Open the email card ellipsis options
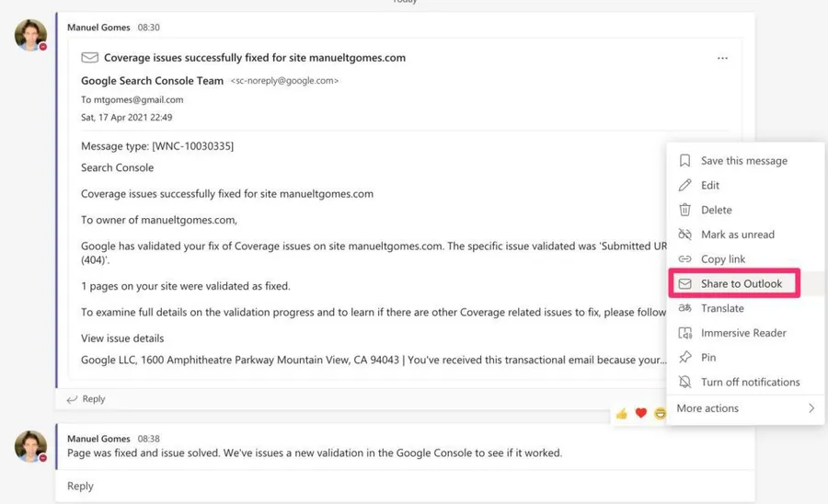Screen dimensions: 828x504 [x=722, y=58]
